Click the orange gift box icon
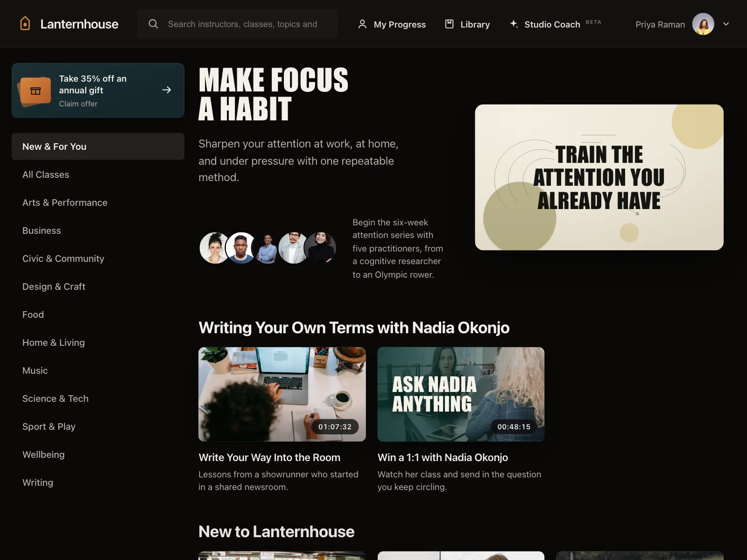Screen dimensions: 747x560 tap(35, 91)
